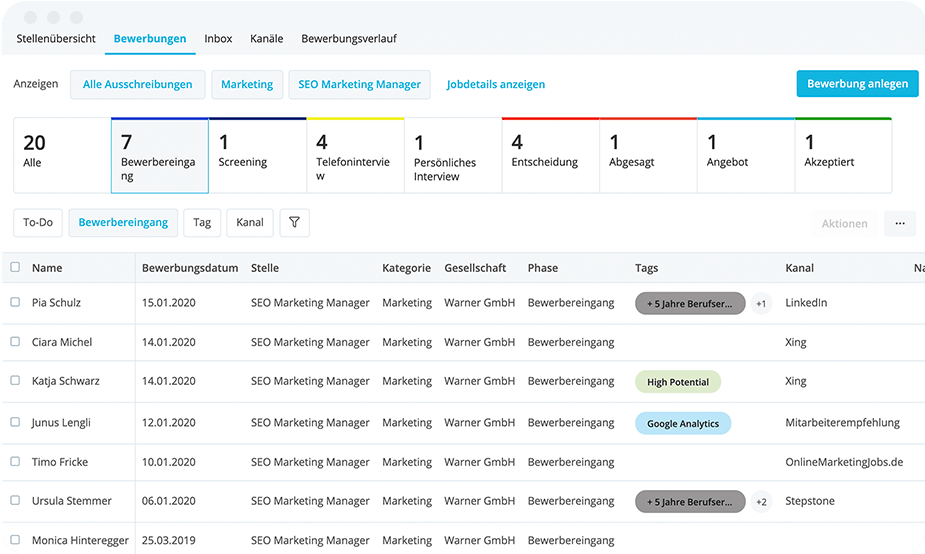Click Bewerbung anlegen button
Screen dimensions: 925x554
[x=857, y=84]
